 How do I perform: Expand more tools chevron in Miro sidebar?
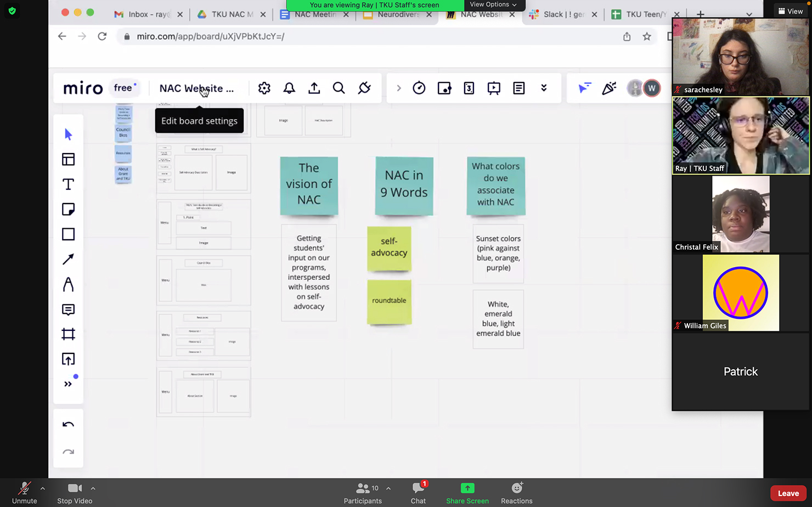pos(68,384)
